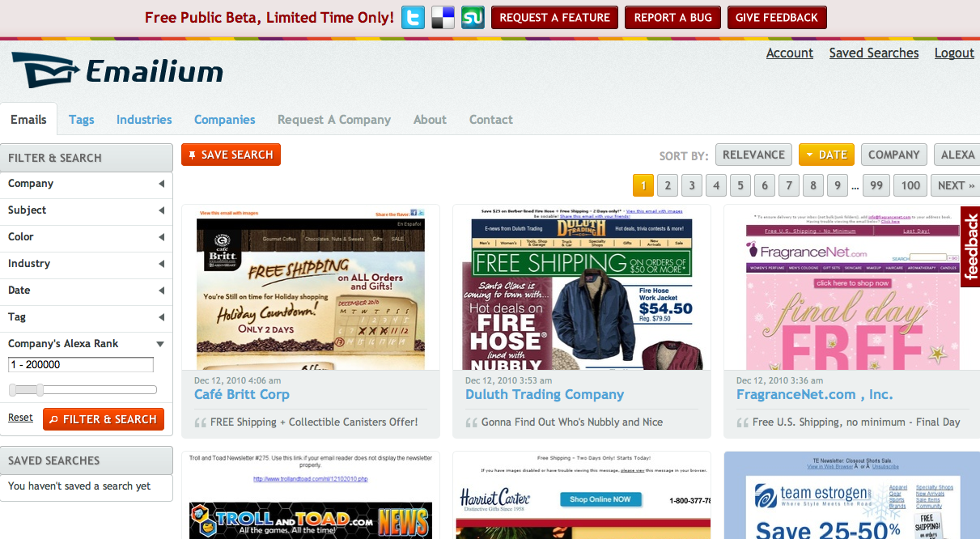Go to results page 6

click(764, 185)
